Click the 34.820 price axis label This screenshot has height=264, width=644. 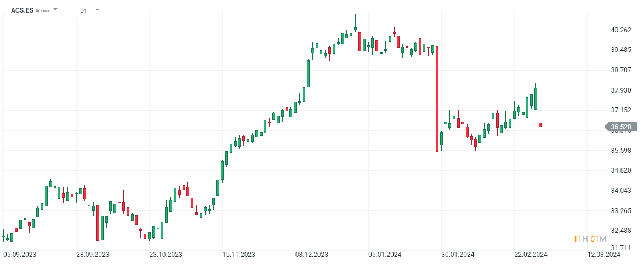620,170
